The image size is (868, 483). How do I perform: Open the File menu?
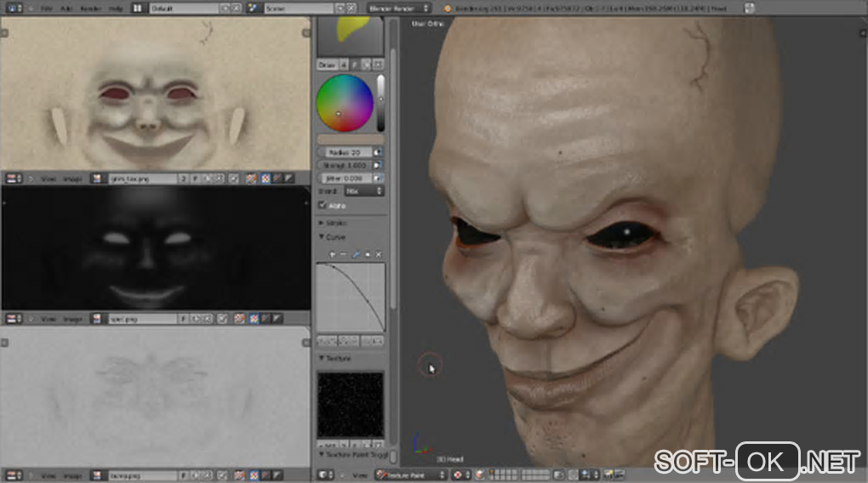[46, 8]
